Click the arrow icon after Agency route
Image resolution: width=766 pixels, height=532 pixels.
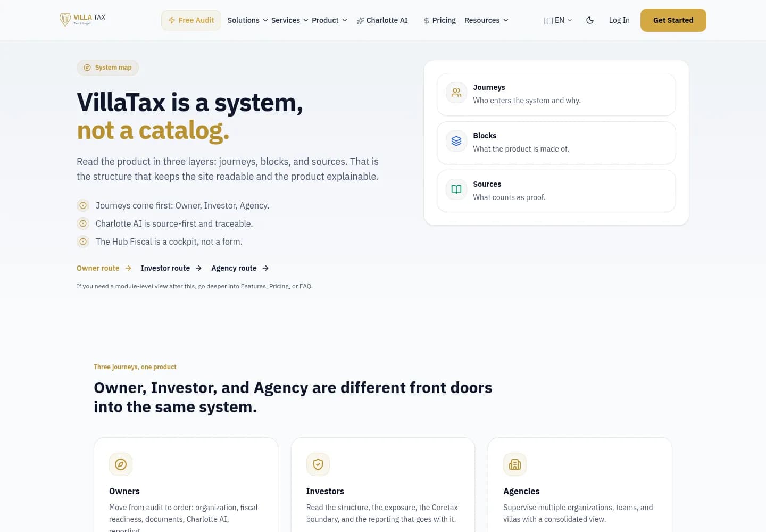(x=265, y=268)
